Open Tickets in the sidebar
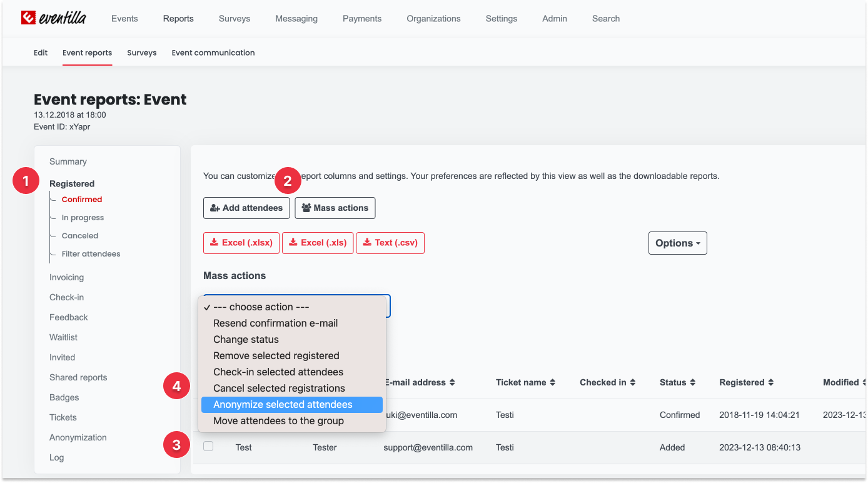Screen dimensions: 868x483 [63, 417]
